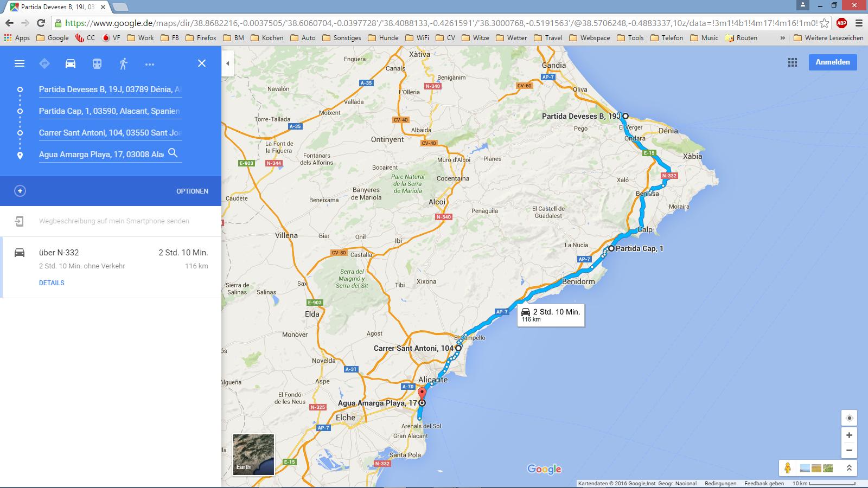Show my location button
Screen dimensions: 868x488
(x=850, y=418)
